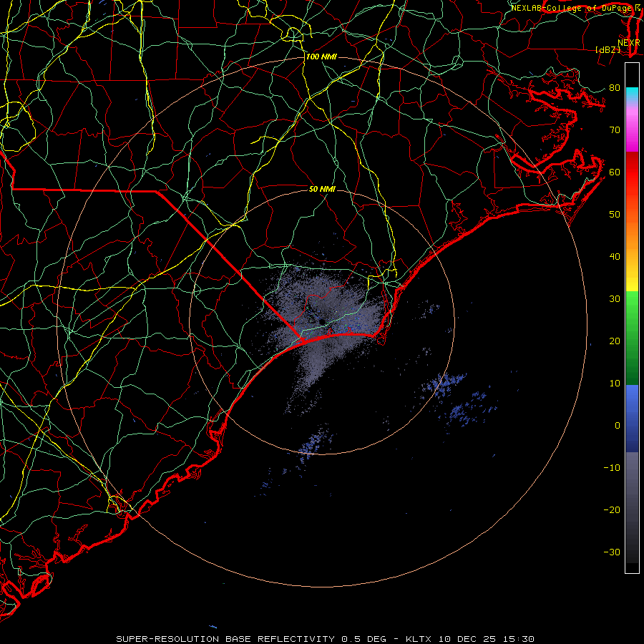Click the green segment of the color bar
Viewport: 644px width, 644px height.
(632, 338)
